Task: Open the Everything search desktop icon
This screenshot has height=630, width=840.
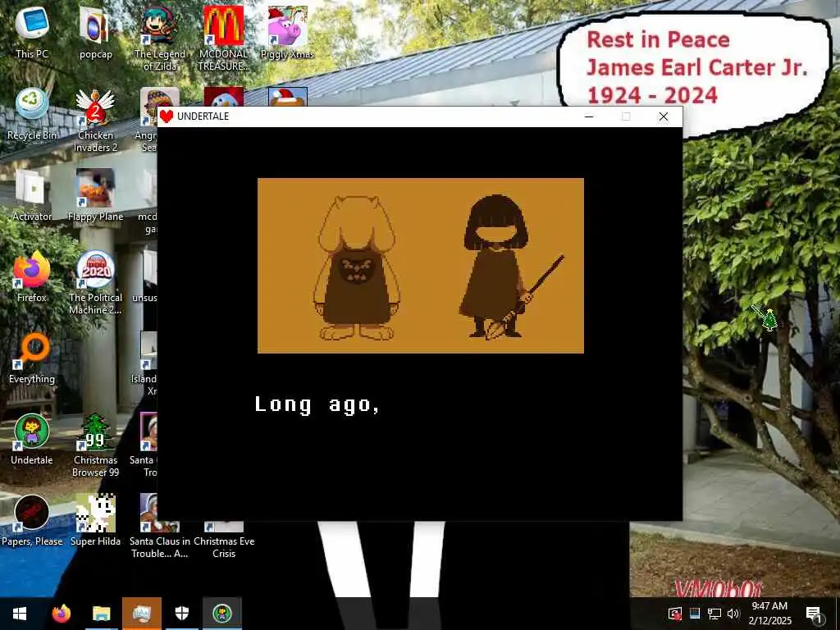Action: tap(32, 358)
